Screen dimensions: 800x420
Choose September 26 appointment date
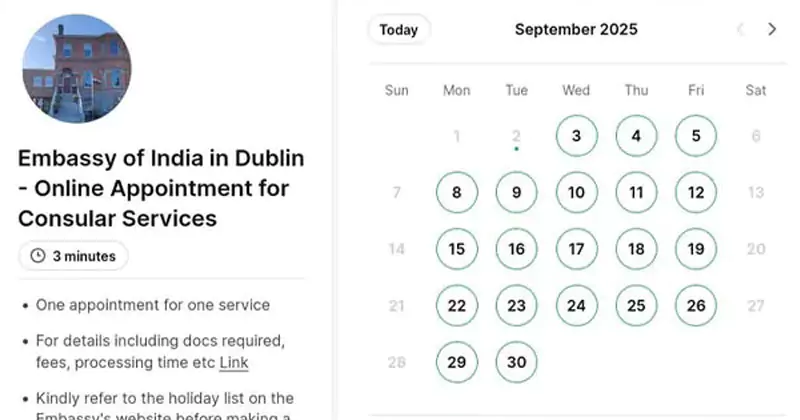click(696, 306)
